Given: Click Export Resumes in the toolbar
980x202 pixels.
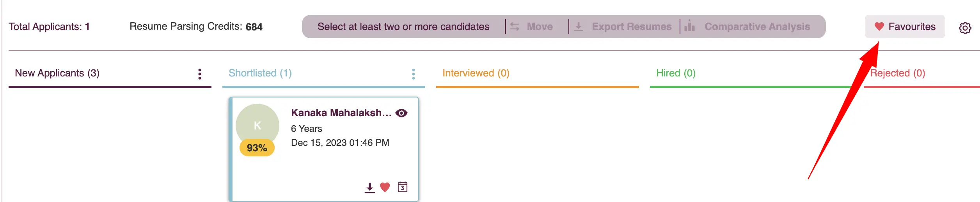Looking at the screenshot, I should 623,27.
